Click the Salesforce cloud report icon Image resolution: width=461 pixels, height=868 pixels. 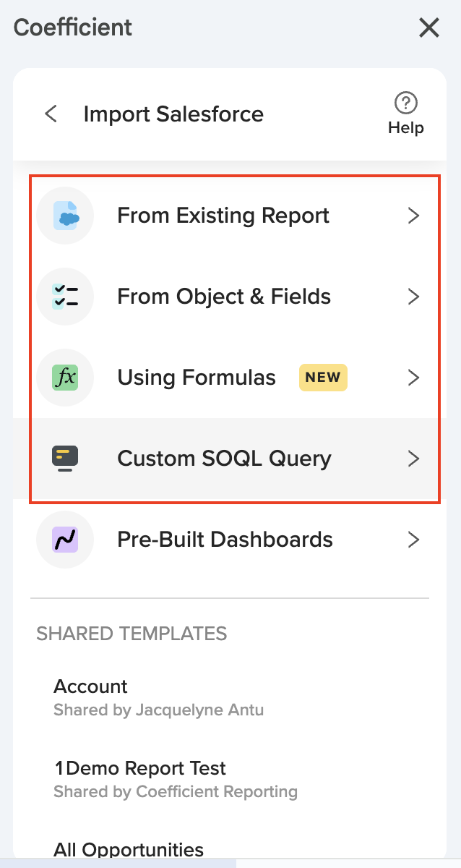(x=65, y=216)
